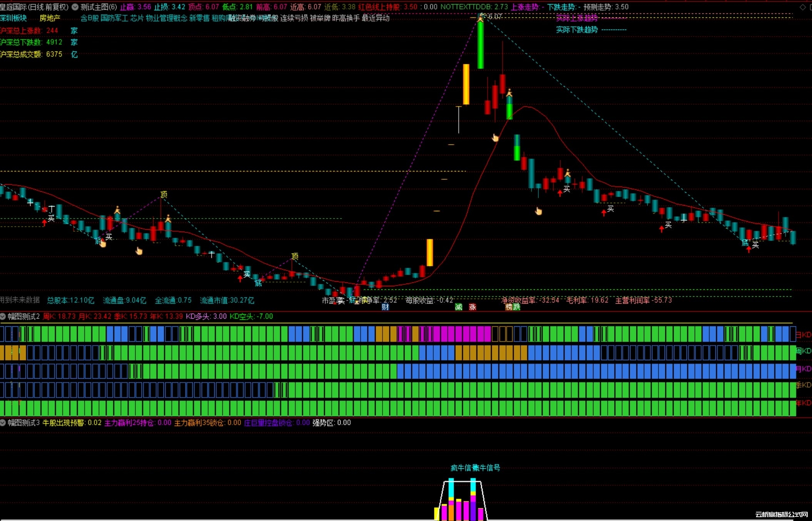Open the 测试主图(6) indicator dropdown arrow
Viewport: 812px width, 521px height.
(75, 7)
